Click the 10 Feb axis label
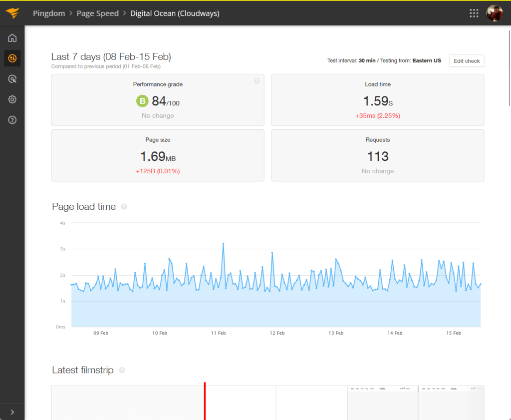This screenshot has height=420, width=511. tap(160, 333)
